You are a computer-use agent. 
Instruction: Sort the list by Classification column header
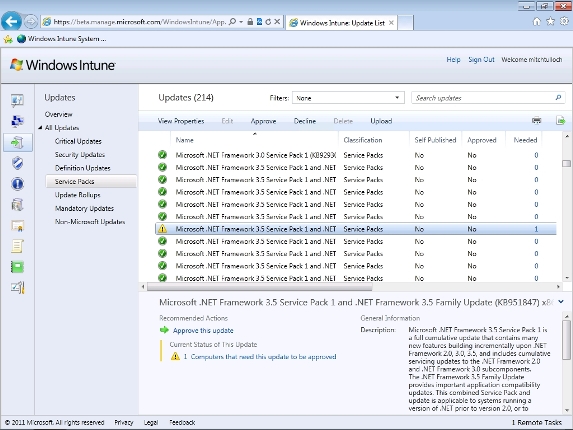(x=363, y=140)
